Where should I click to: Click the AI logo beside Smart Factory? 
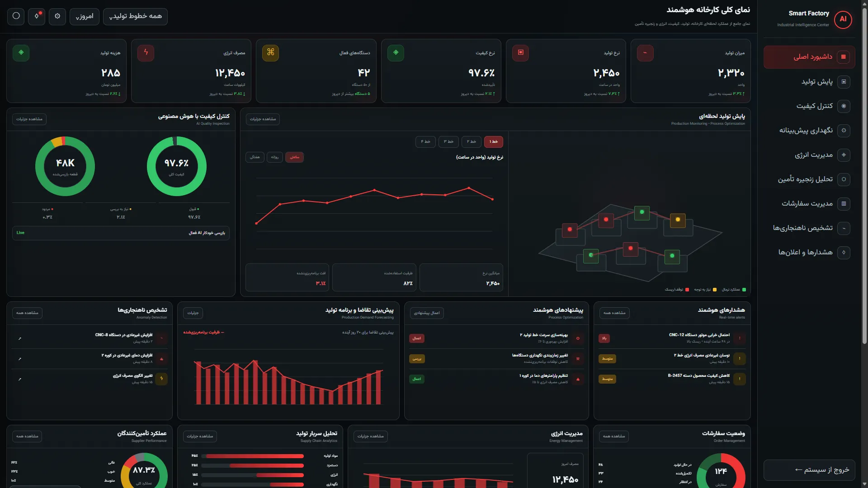coord(843,19)
